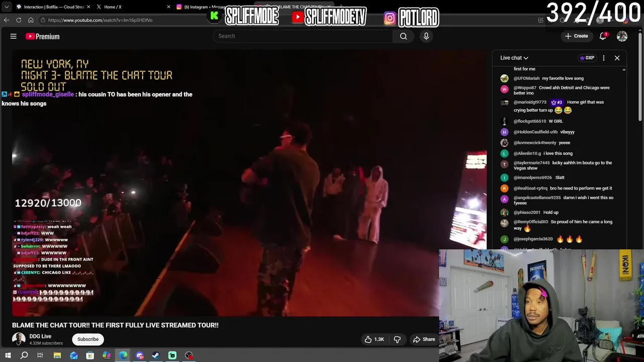Open File Explorer from taskbar

[57, 355]
